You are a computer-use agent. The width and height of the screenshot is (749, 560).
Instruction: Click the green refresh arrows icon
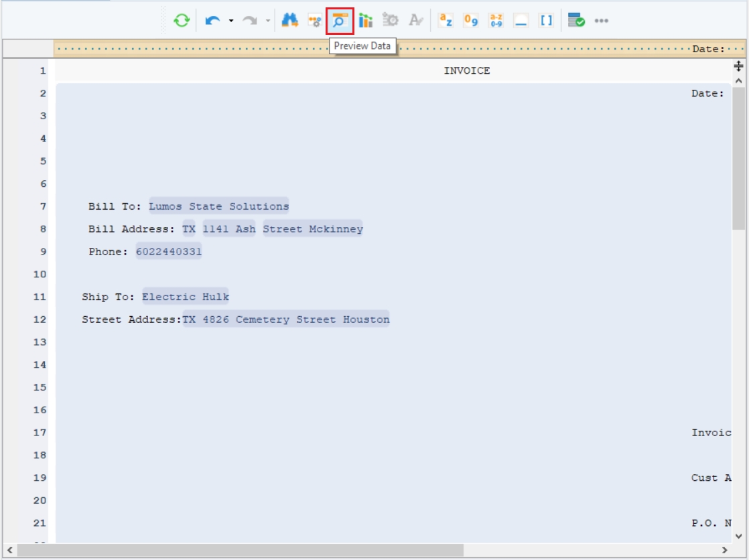coord(182,21)
